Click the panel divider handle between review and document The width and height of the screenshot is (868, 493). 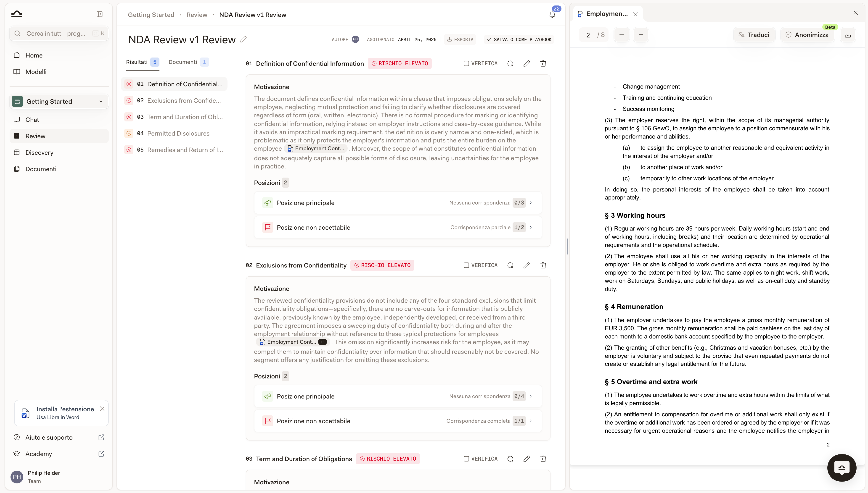[x=567, y=246]
